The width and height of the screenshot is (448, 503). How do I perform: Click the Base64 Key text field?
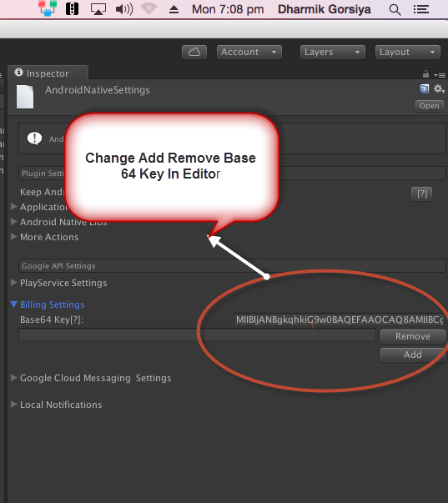[340, 319]
